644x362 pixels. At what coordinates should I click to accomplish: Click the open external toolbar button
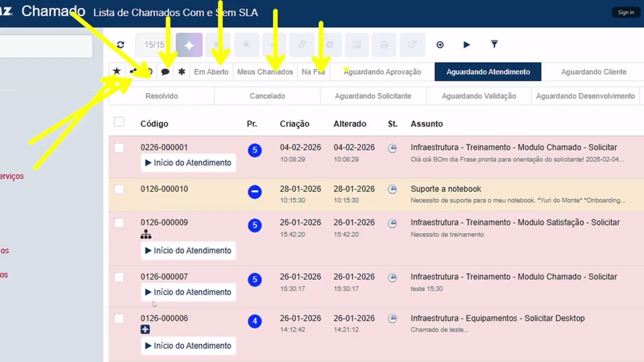pos(412,45)
